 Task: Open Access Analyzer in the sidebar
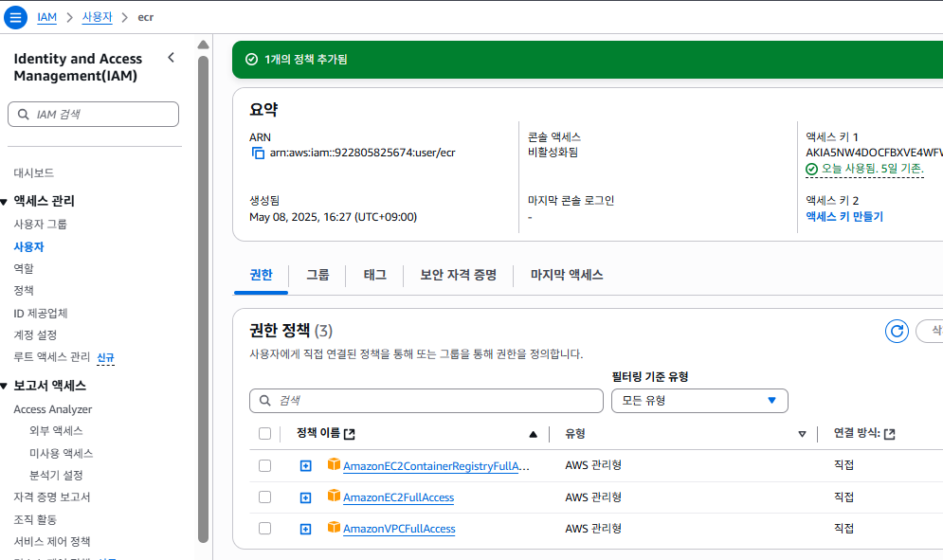[53, 409]
